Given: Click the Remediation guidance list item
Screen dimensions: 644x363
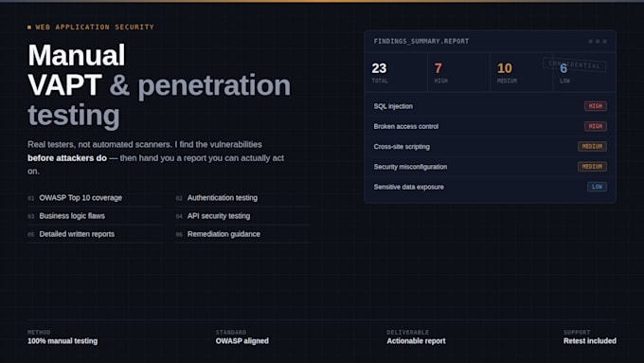Looking at the screenshot, I should coord(242,234).
